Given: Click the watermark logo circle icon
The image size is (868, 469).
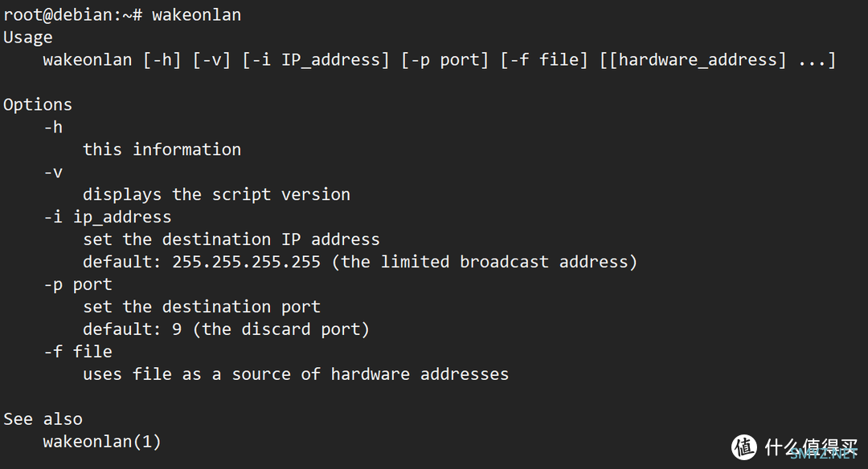Looking at the screenshot, I should 744,447.
